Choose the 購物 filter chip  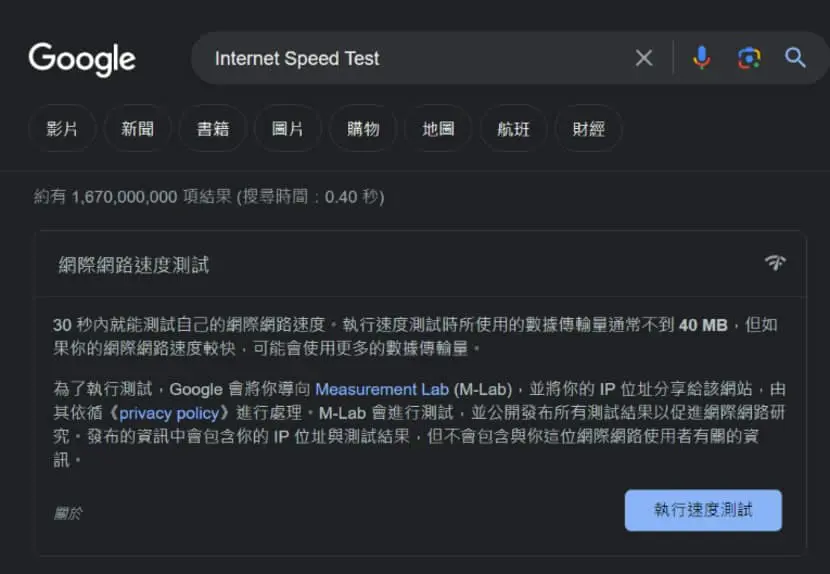363,129
